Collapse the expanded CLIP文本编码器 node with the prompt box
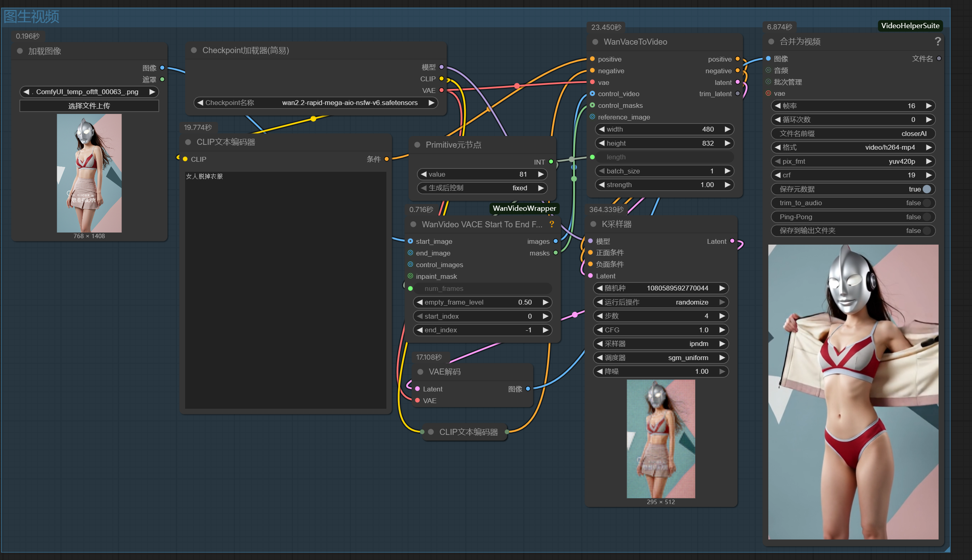972x560 pixels. tap(188, 142)
